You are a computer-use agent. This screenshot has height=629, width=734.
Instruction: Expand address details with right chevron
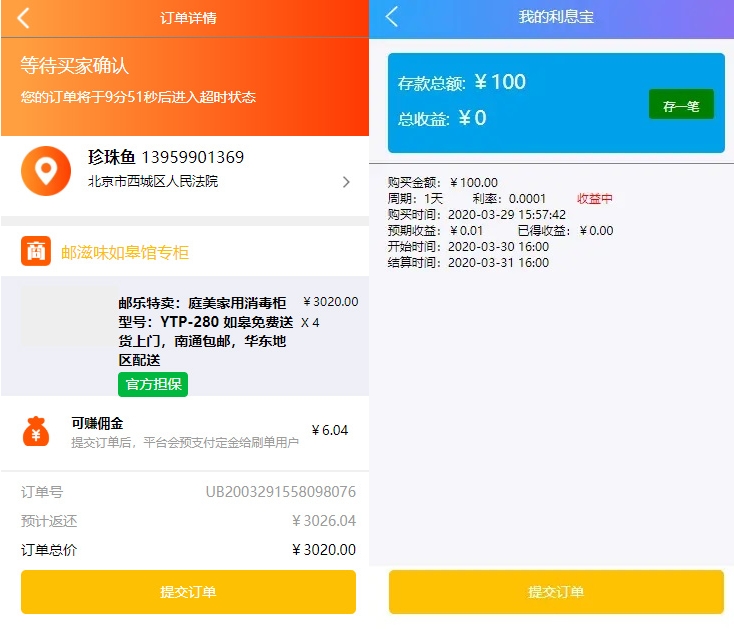pos(346,182)
